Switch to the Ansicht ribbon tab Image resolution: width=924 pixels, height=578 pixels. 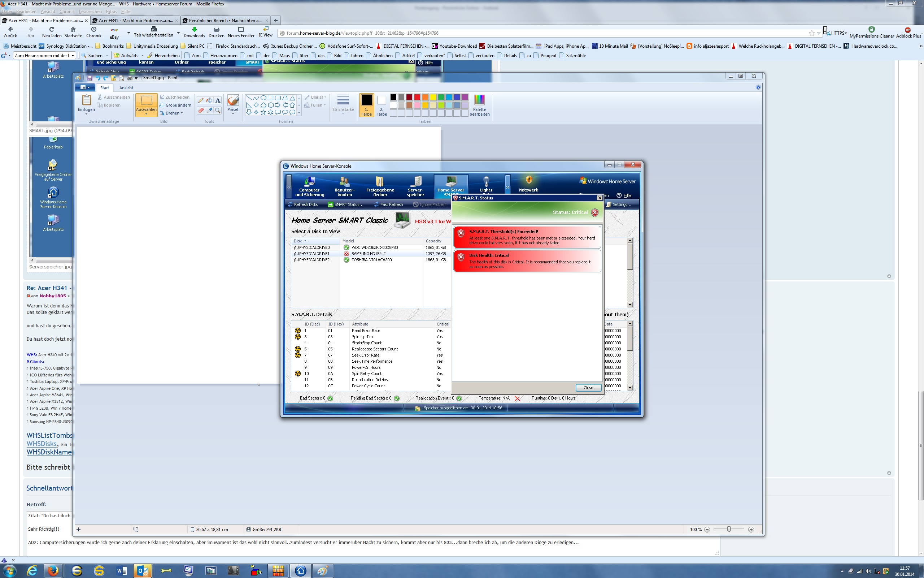[126, 88]
